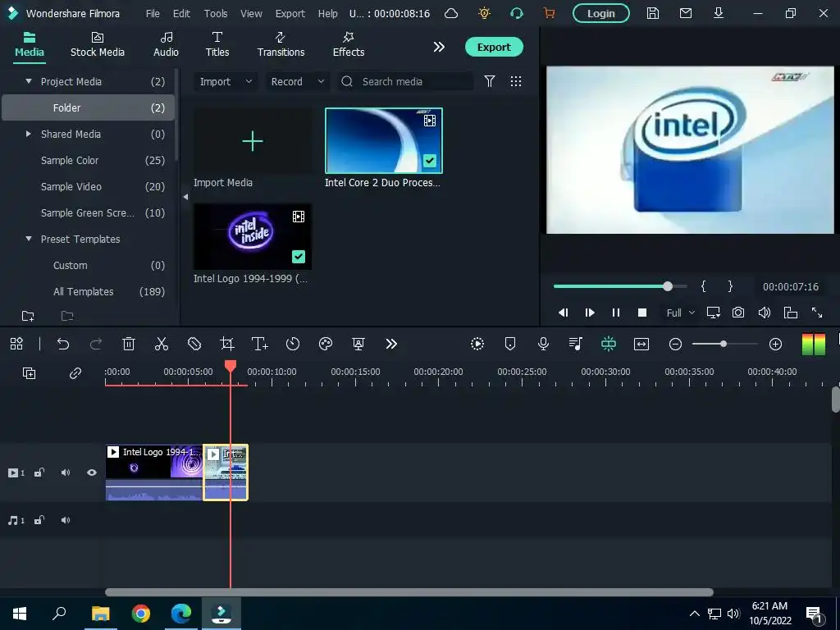The image size is (840, 630).
Task: Open the shopping cart icon
Action: (x=549, y=13)
